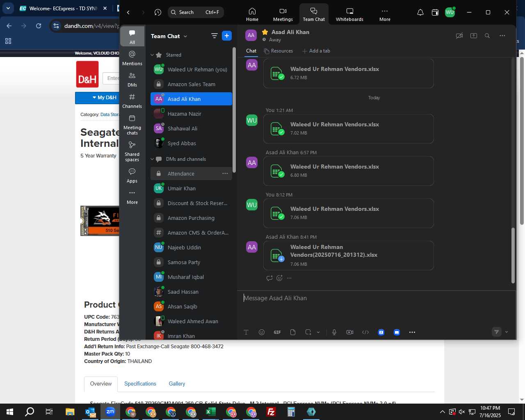Open Whiteboards in Zoom
This screenshot has height=420, width=525.
[349, 14]
